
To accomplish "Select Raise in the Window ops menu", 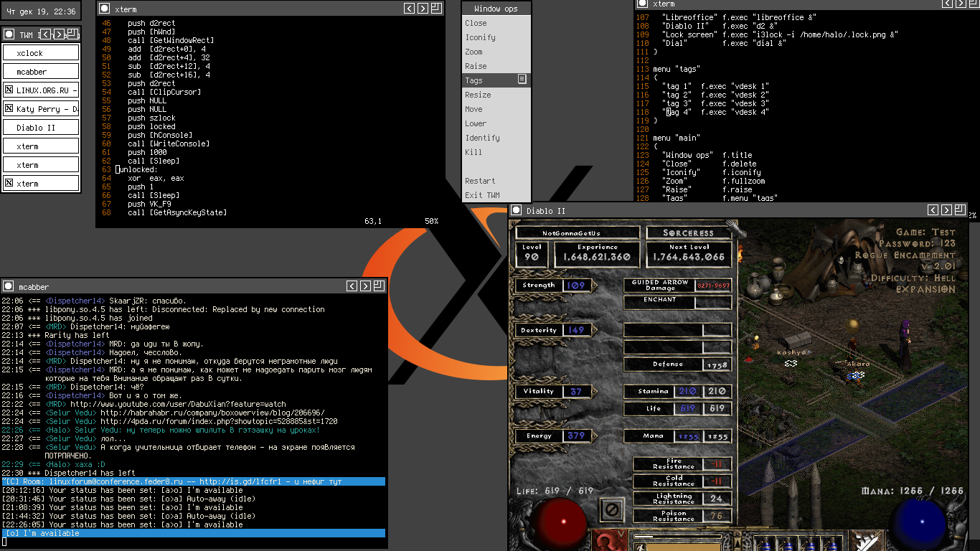I will [496, 66].
